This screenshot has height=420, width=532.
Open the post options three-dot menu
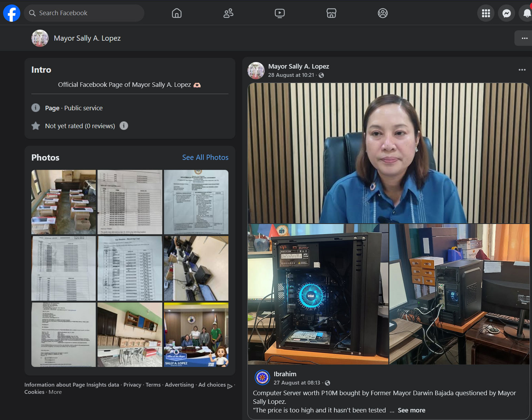[522, 70]
